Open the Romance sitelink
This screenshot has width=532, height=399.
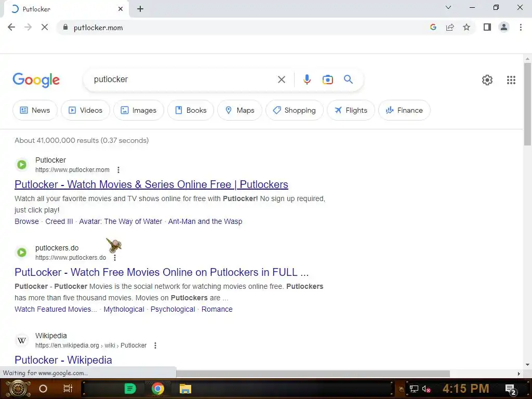click(217, 309)
